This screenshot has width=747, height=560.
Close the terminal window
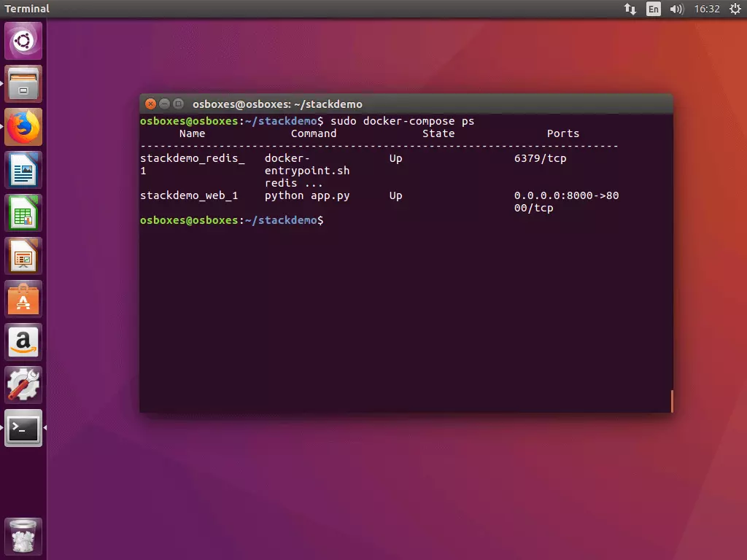click(x=150, y=104)
